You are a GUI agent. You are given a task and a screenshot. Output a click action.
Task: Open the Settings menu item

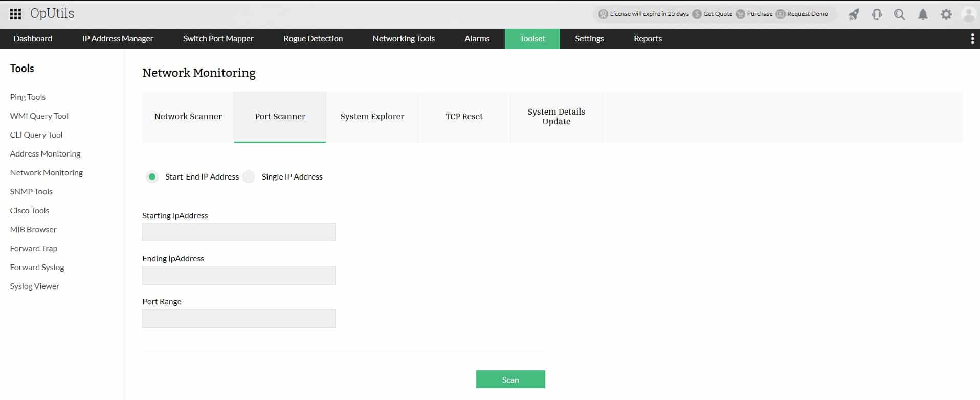(x=589, y=39)
